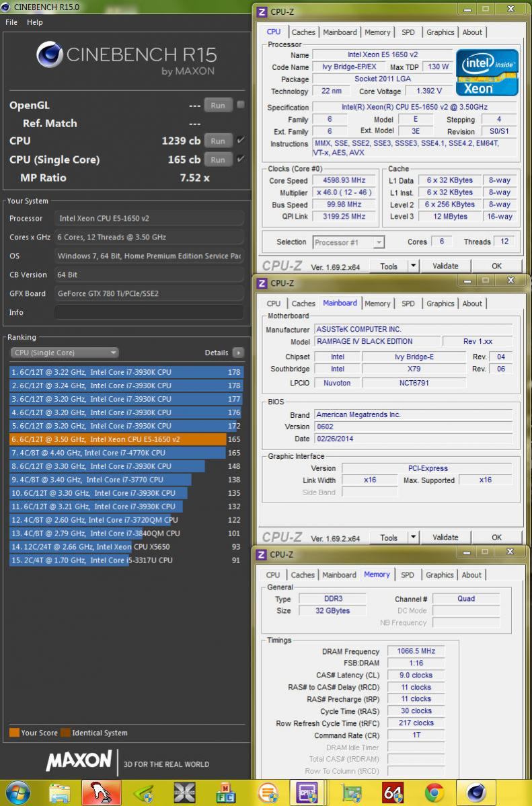This screenshot has width=532, height=806.
Task: Open the HFC blocks taskbar icon
Action: coord(225,793)
